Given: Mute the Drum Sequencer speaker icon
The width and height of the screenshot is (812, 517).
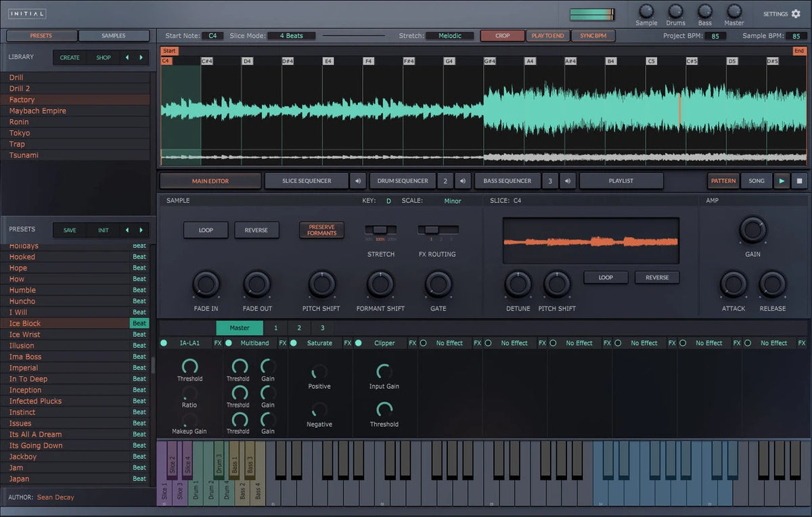Looking at the screenshot, I should coord(464,181).
